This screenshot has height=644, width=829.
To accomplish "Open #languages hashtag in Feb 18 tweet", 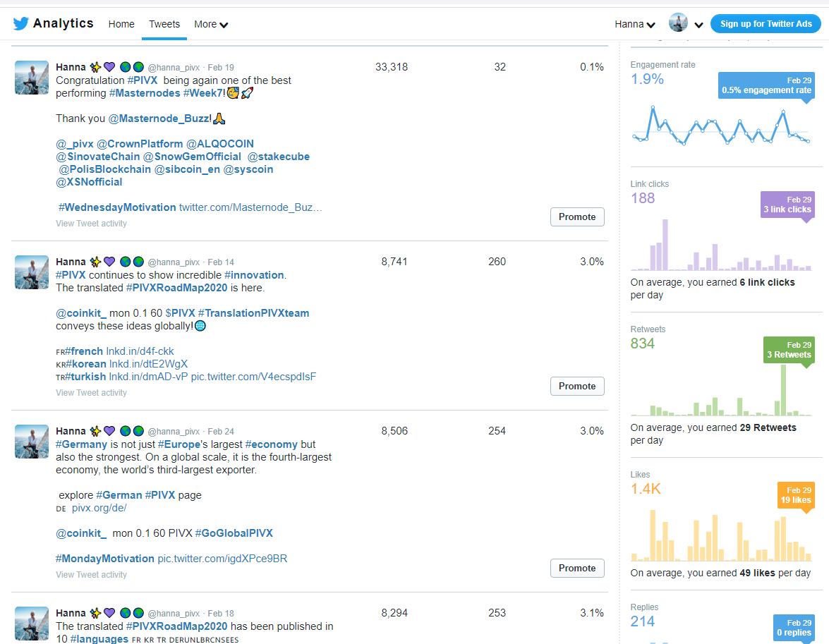I will [x=99, y=639].
